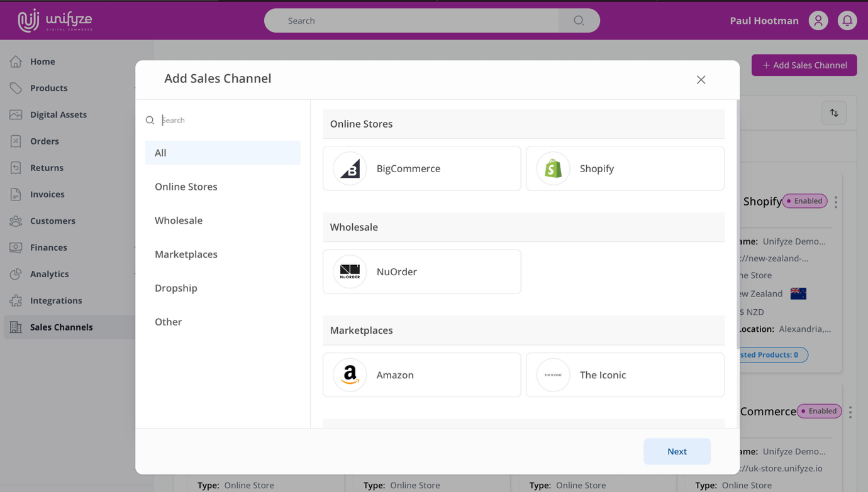Open Orders in the sidebar
This screenshot has width=868, height=492.
[x=68, y=141]
